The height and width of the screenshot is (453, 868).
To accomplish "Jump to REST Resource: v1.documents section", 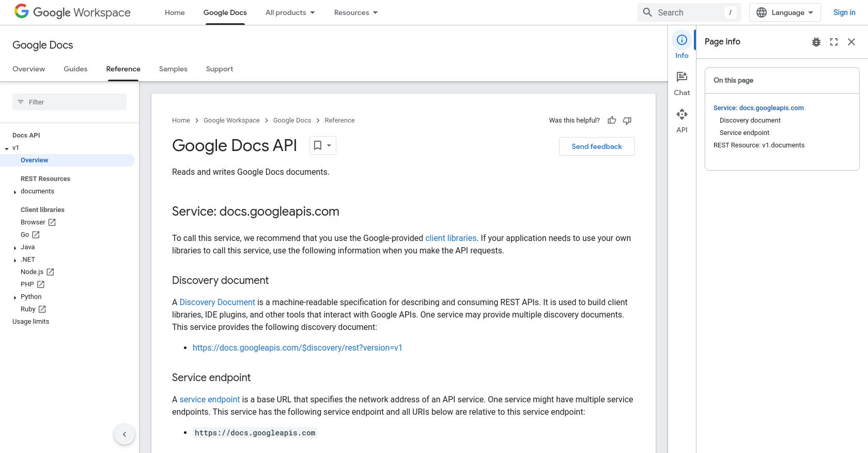I will (x=759, y=145).
